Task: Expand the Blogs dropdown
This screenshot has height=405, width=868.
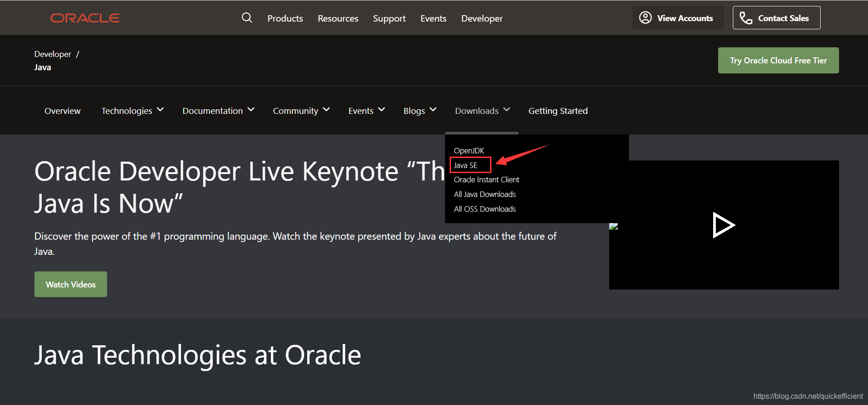Action: pos(420,111)
